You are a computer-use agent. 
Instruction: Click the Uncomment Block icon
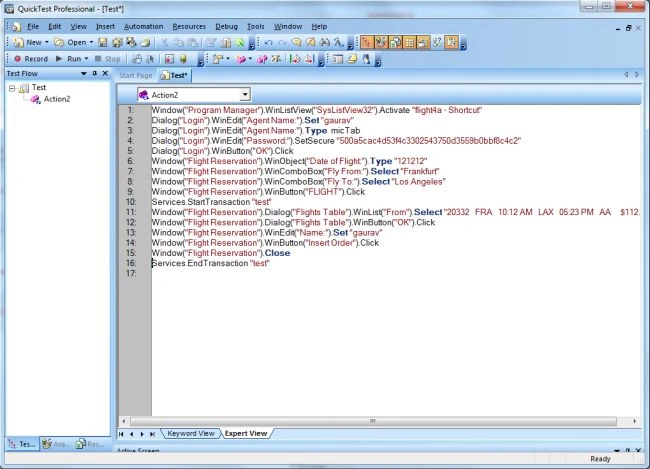coord(310,42)
